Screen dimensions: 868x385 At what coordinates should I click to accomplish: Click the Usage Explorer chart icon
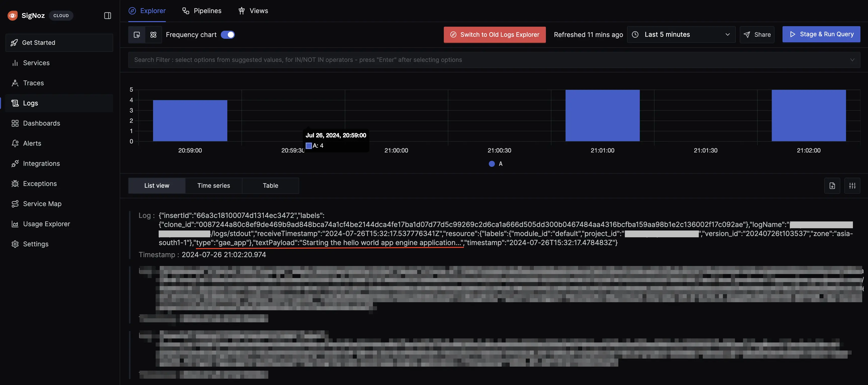tap(15, 224)
